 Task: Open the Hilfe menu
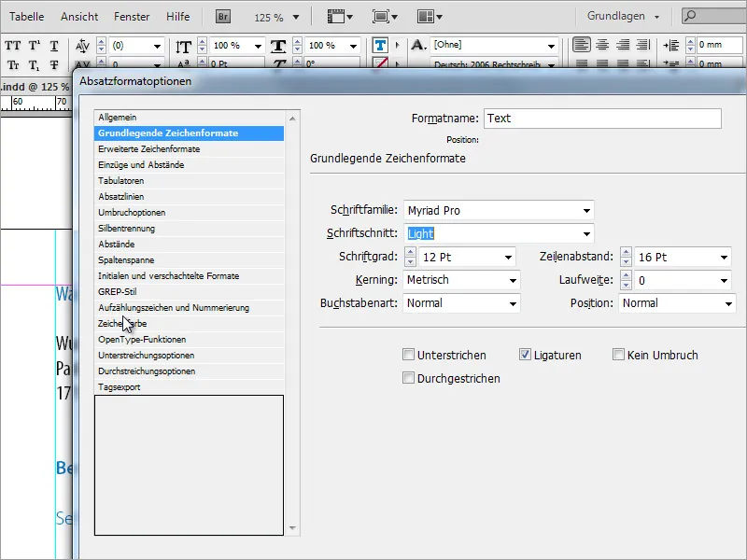coord(177,17)
